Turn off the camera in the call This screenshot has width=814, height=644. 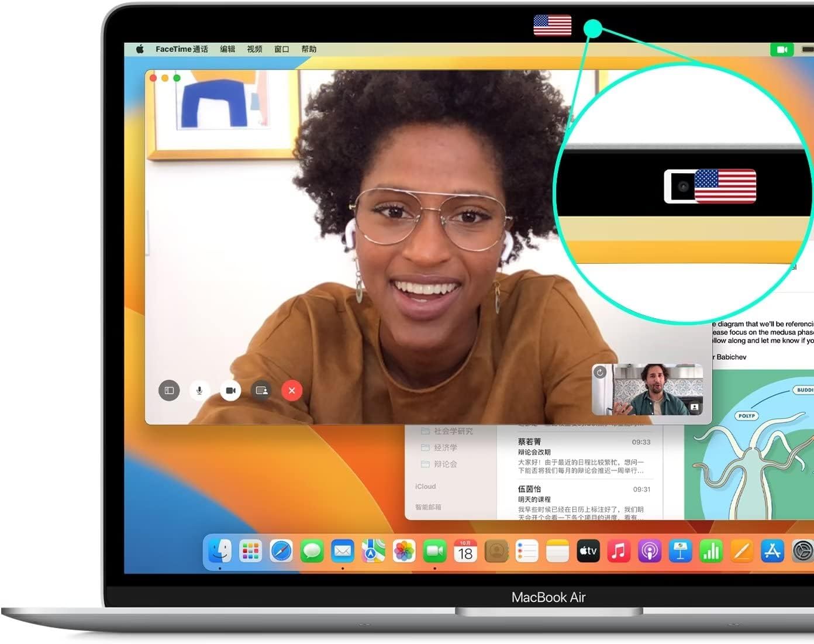230,391
